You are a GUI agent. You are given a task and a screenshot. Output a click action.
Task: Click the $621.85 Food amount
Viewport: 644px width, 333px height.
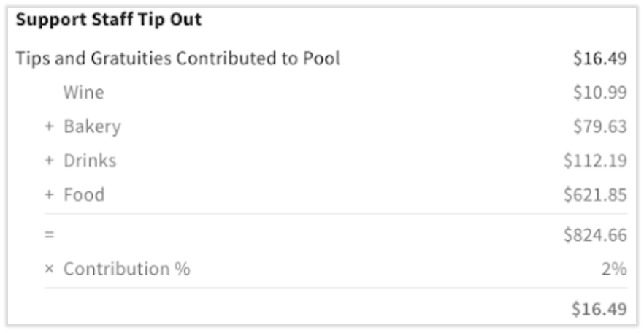[594, 195]
